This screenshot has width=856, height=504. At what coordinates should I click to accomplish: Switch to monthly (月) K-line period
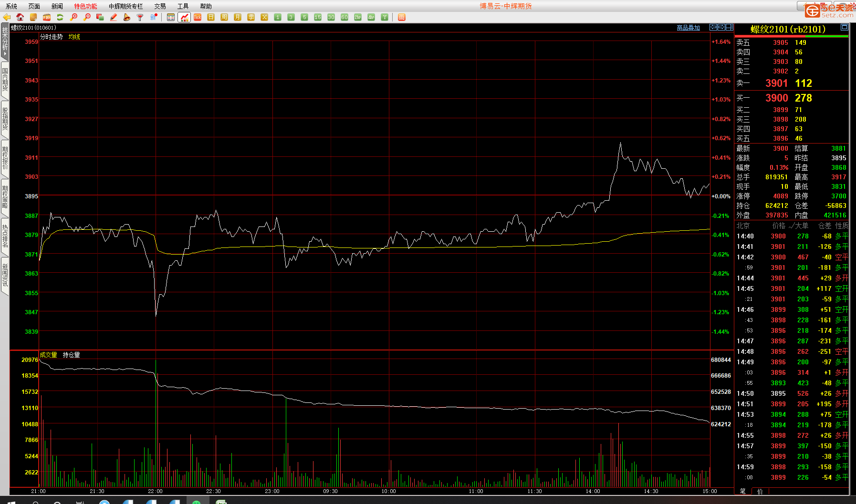pyautogui.click(x=238, y=17)
